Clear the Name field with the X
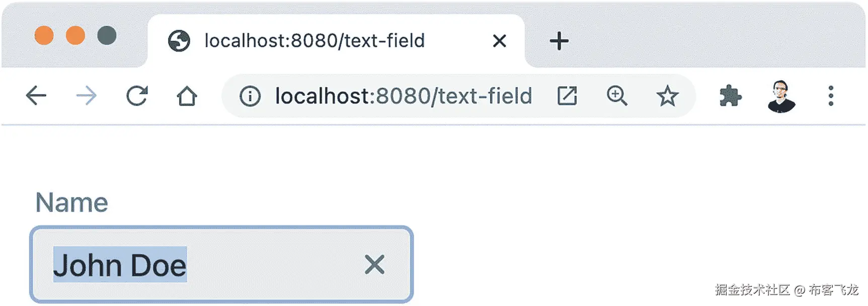Viewport: 868px width, 306px height. [x=374, y=265]
